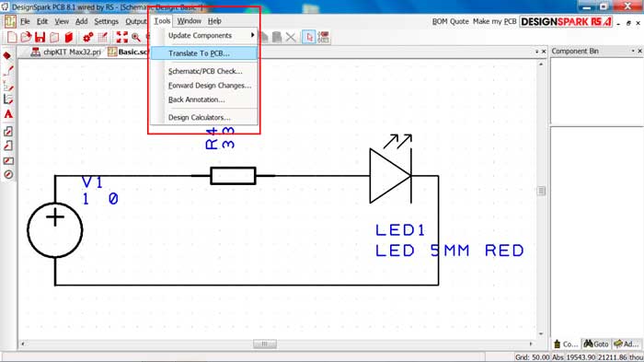Click the Open file folder icon

point(26,38)
